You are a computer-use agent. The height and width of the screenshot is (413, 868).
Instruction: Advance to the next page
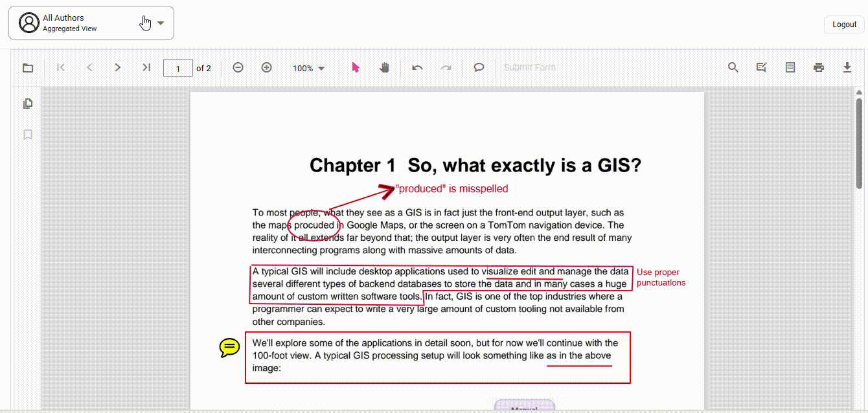[117, 67]
